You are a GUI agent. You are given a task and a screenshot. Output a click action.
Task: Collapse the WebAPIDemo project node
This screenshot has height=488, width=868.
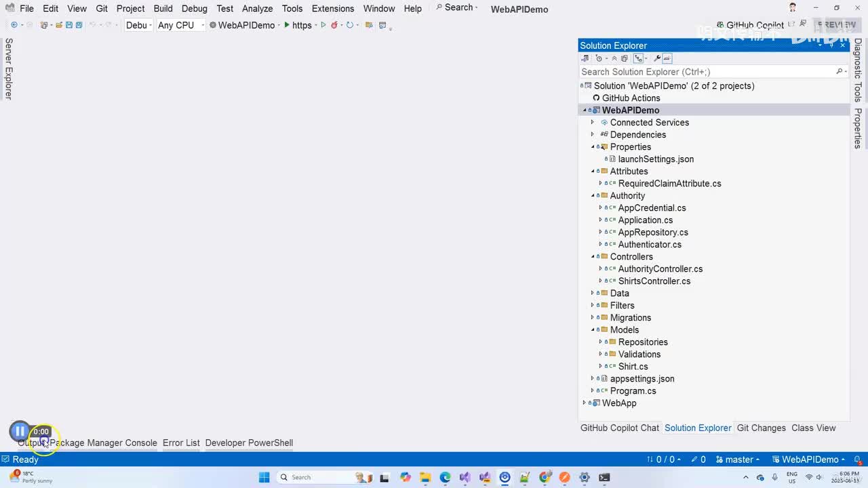(x=585, y=110)
